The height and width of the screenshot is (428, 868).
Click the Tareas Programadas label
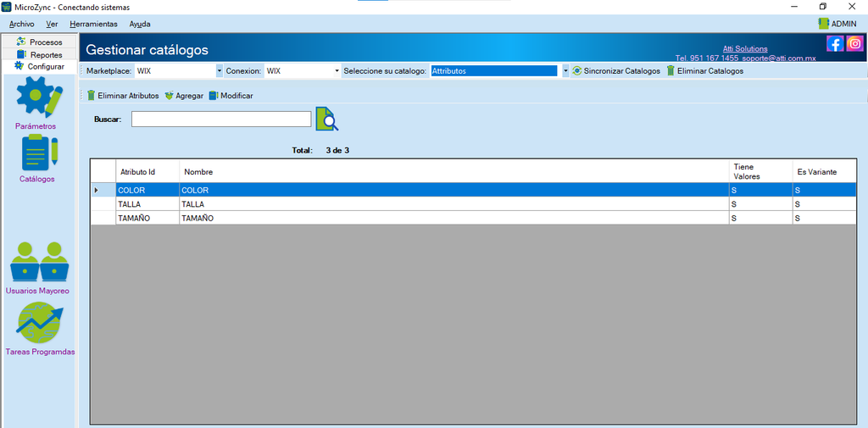click(40, 352)
